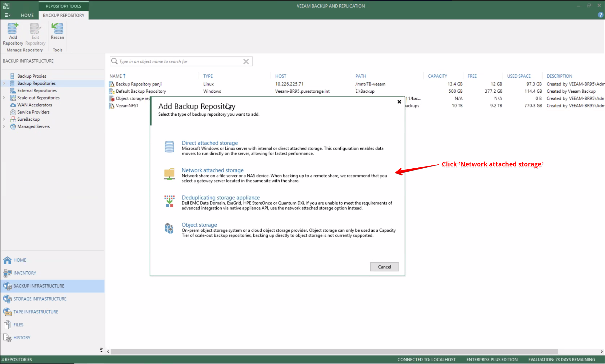The height and width of the screenshot is (364, 605).
Task: Select Direct attached storage option
Action: (x=209, y=142)
